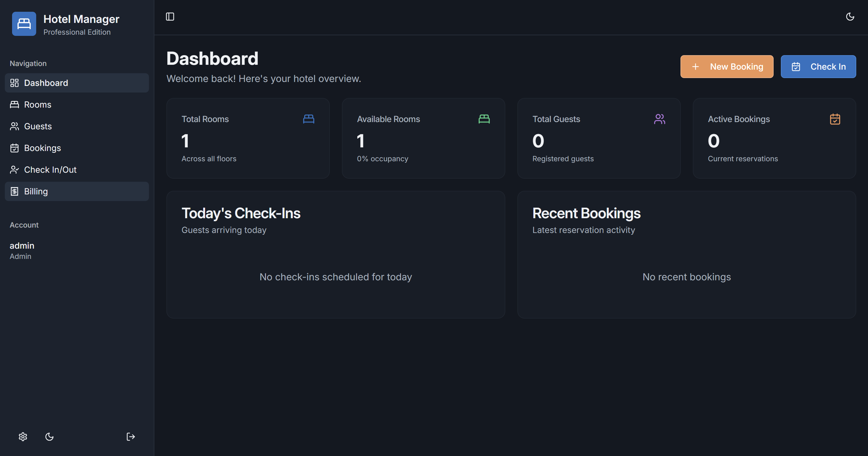868x456 pixels.
Task: Open settings via the gear icon
Action: tap(23, 437)
